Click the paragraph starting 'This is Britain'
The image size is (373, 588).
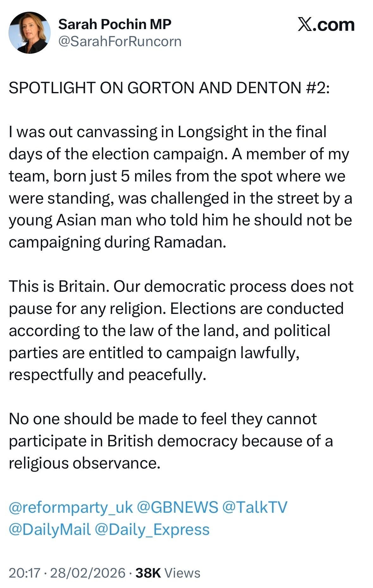coord(180,330)
